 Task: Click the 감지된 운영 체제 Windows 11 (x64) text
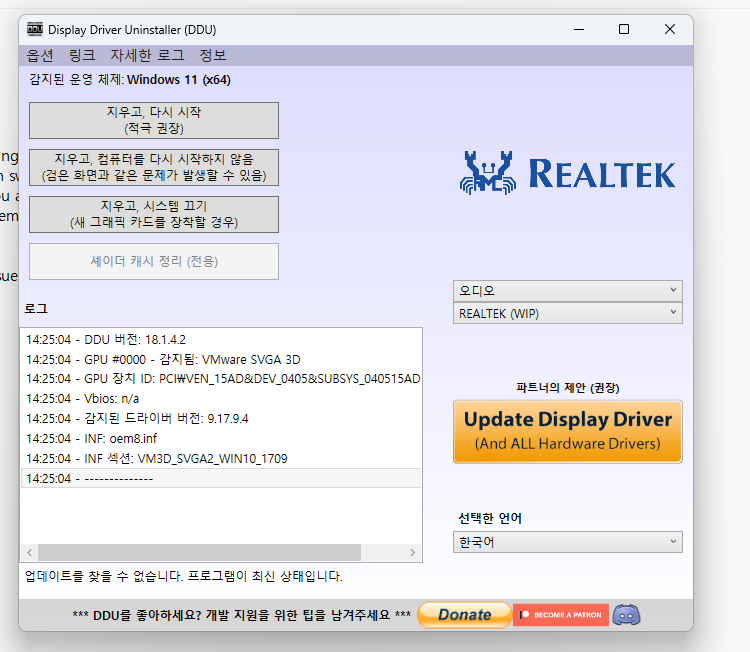click(x=130, y=79)
